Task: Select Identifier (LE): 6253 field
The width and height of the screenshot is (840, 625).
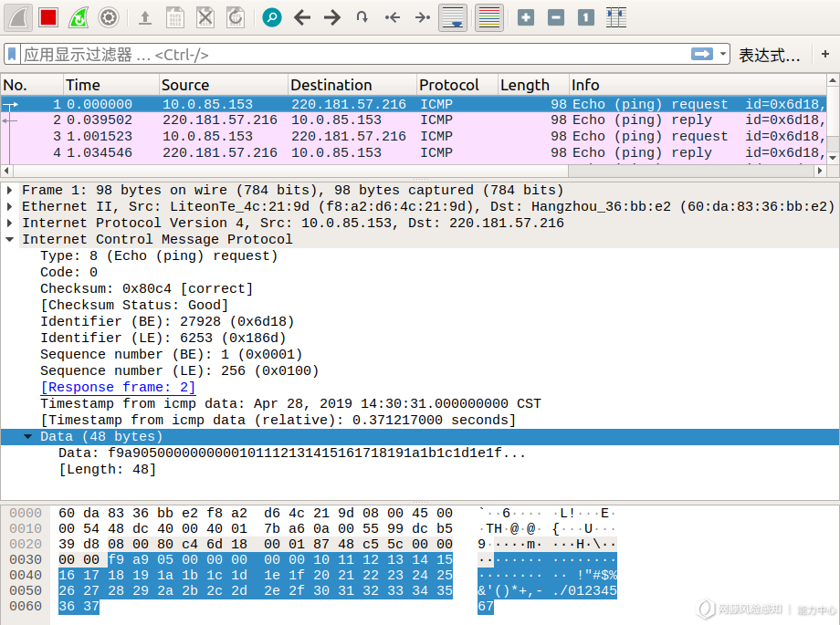Action: point(163,338)
